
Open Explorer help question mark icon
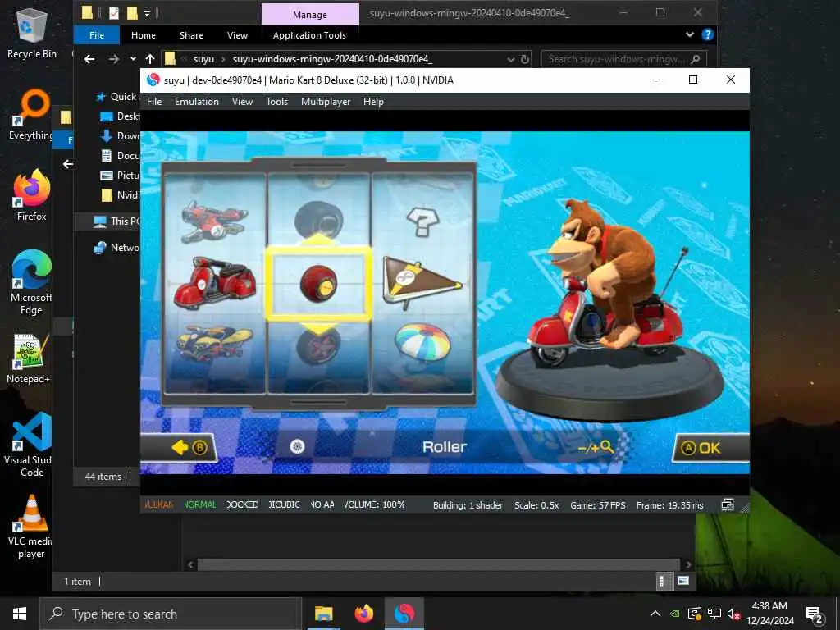pyautogui.click(x=708, y=34)
